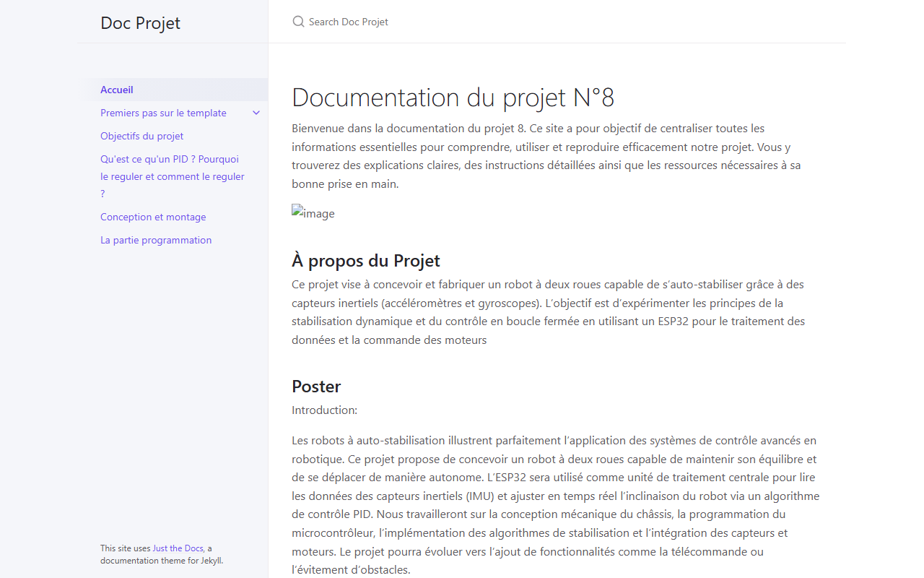Navigate to Conception et montage
The image size is (924, 578).
coord(153,217)
